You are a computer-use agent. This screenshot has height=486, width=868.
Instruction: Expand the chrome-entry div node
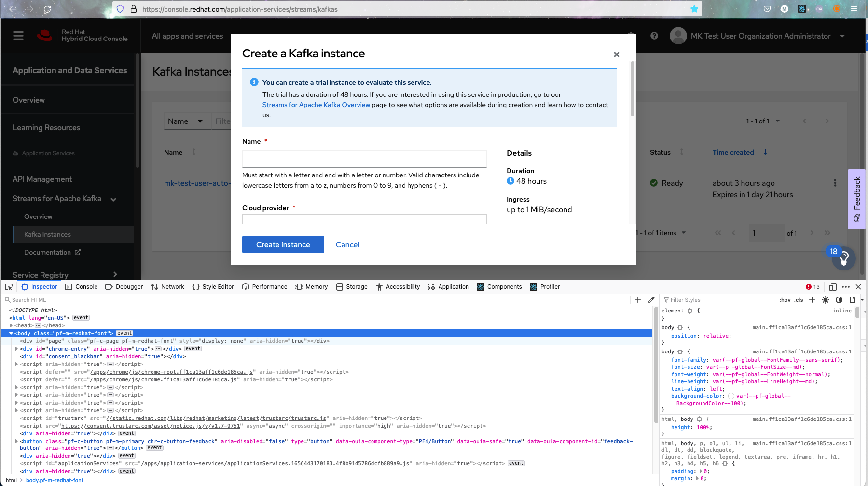pyautogui.click(x=17, y=349)
